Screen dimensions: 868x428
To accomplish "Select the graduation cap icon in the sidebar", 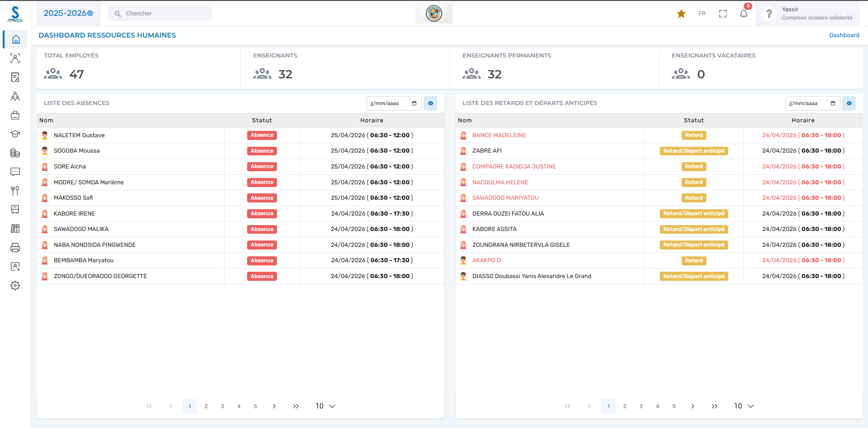I will [x=15, y=134].
